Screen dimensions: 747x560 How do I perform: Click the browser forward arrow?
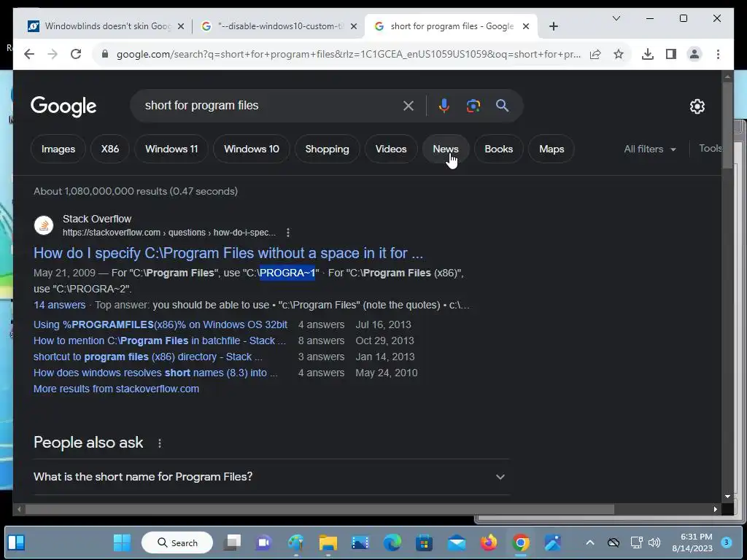pos(53,54)
